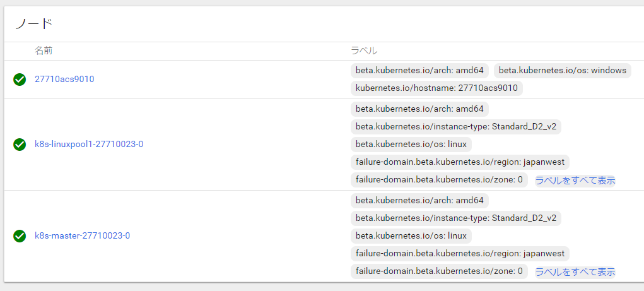Select the instance-type label in the k8s-master row
This screenshot has height=291, width=644.
pos(456,218)
